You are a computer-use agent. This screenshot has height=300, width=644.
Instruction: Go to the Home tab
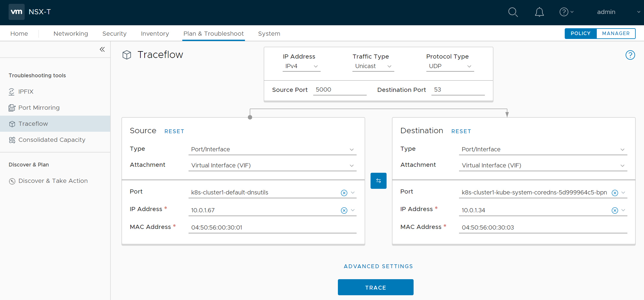[x=19, y=34]
